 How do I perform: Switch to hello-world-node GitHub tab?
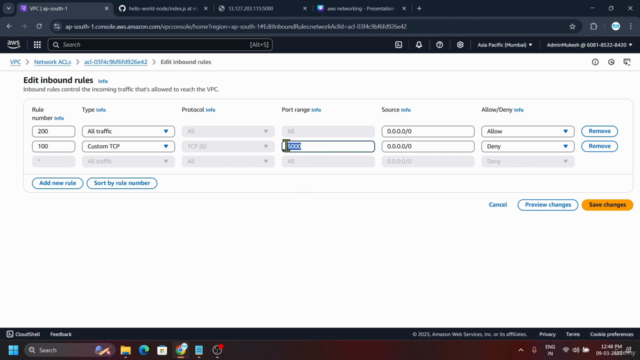pos(163,8)
